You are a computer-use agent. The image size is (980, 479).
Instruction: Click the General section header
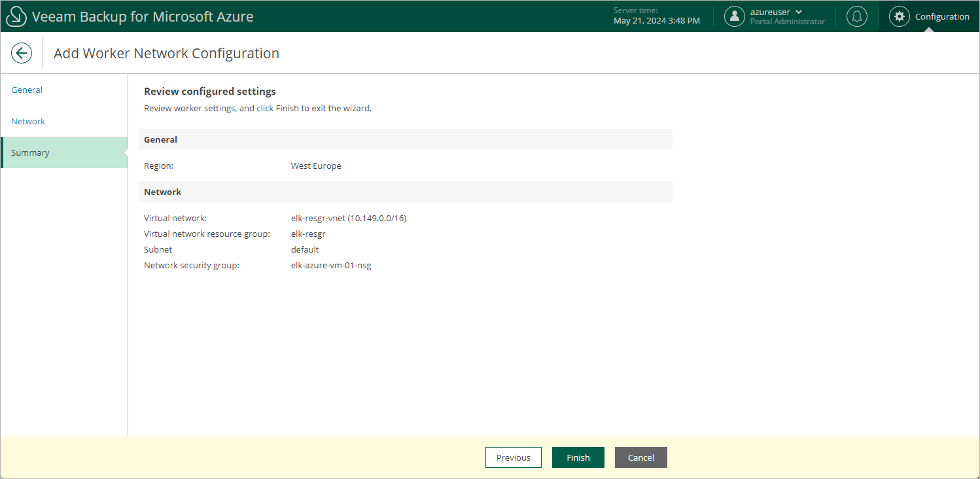click(406, 139)
